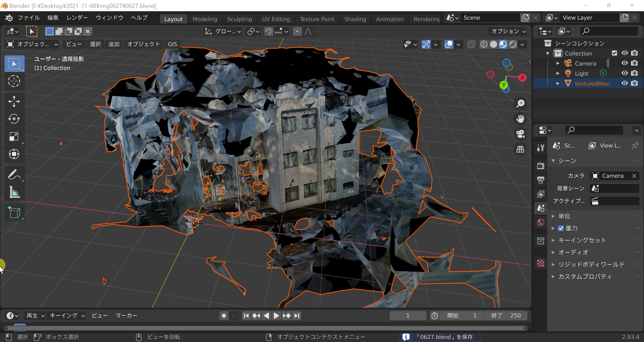
Task: Open the ファイル file menu
Action: pyautogui.click(x=29, y=18)
